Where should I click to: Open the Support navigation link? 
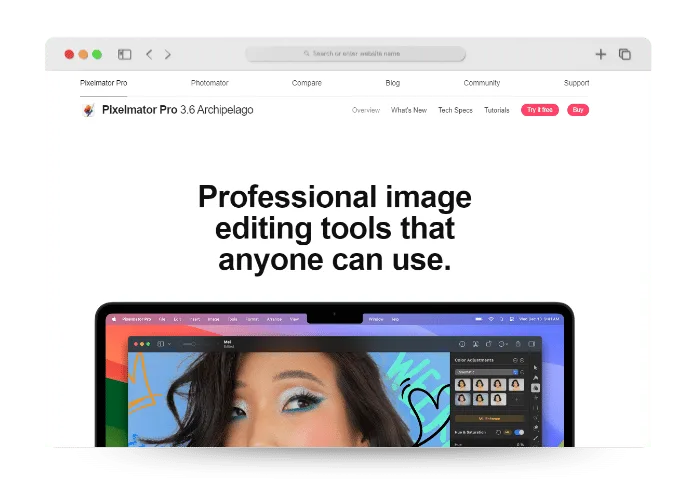pyautogui.click(x=576, y=83)
